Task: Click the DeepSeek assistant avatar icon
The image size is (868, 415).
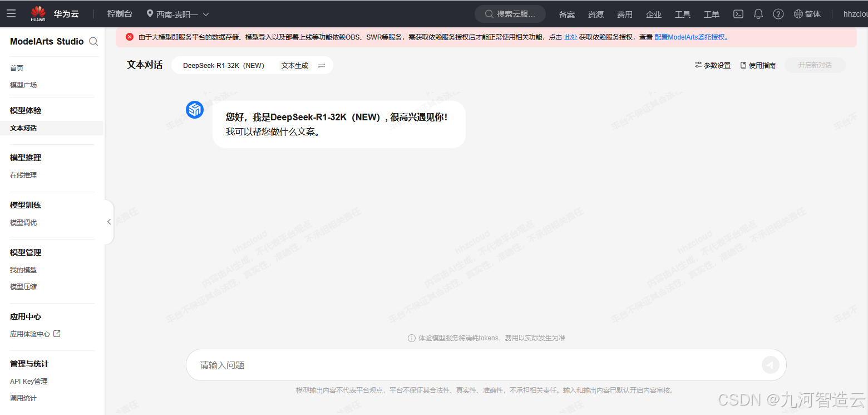Action: tap(195, 110)
